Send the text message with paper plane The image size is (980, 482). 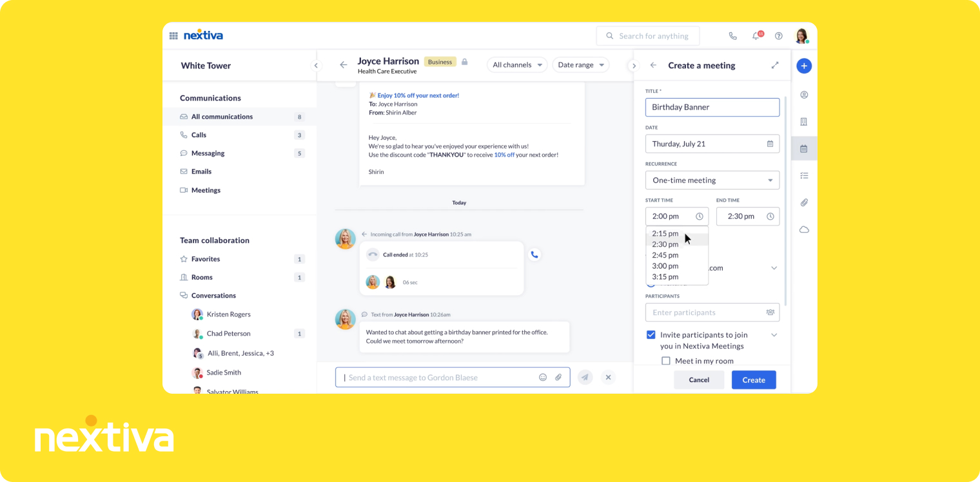(x=585, y=378)
